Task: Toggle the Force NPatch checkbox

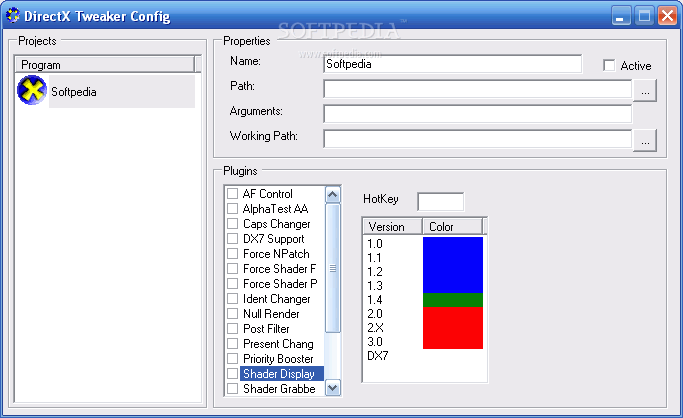Action: click(233, 253)
